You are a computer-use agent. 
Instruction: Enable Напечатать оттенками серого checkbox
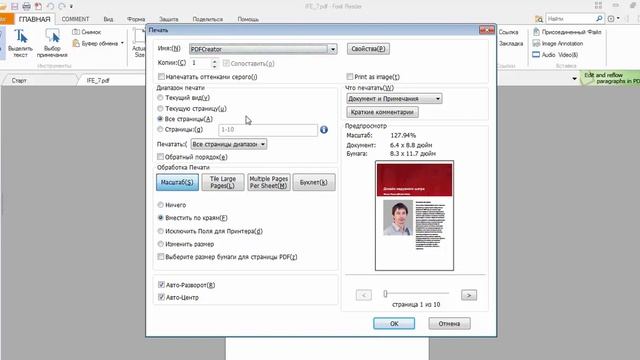tap(161, 77)
